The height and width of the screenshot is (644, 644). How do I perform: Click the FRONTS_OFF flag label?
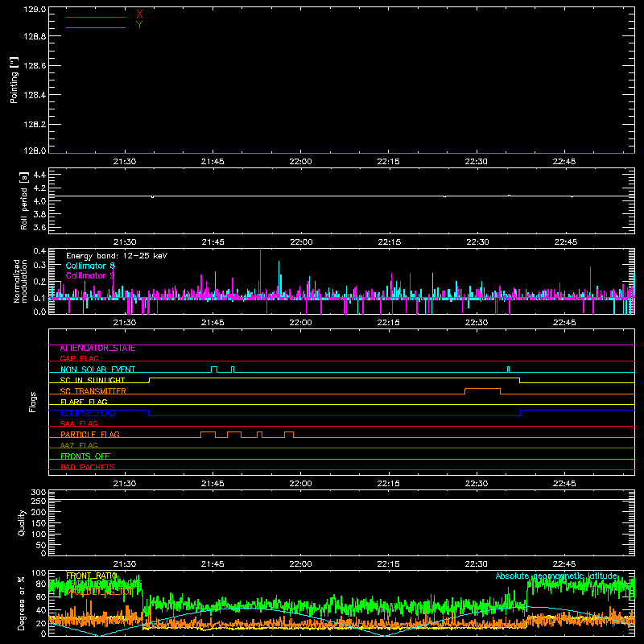[85, 456]
